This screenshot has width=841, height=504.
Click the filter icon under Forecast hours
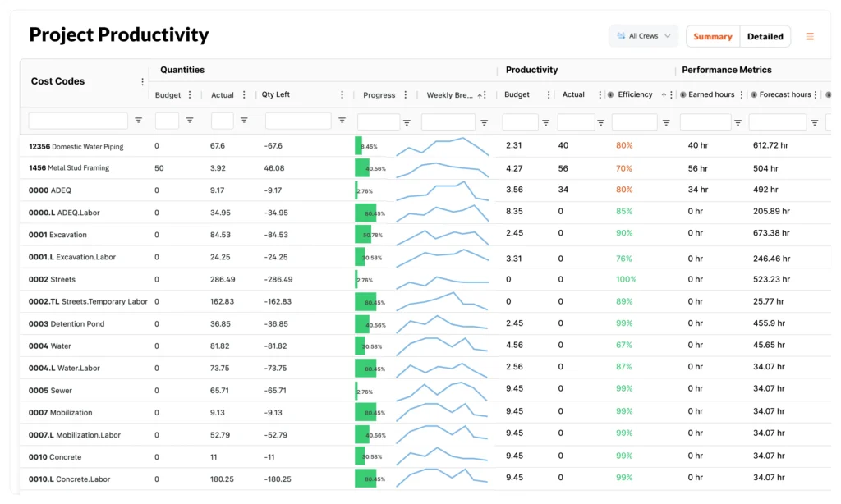pos(814,121)
